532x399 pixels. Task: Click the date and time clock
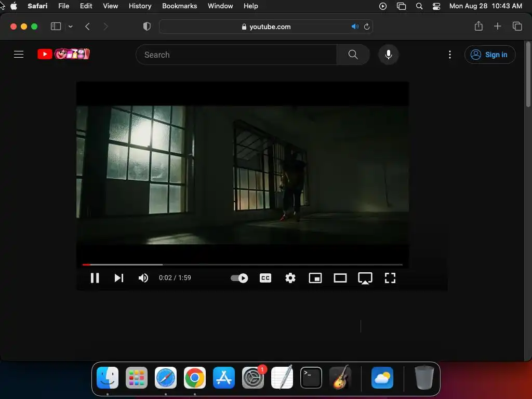pyautogui.click(x=486, y=6)
